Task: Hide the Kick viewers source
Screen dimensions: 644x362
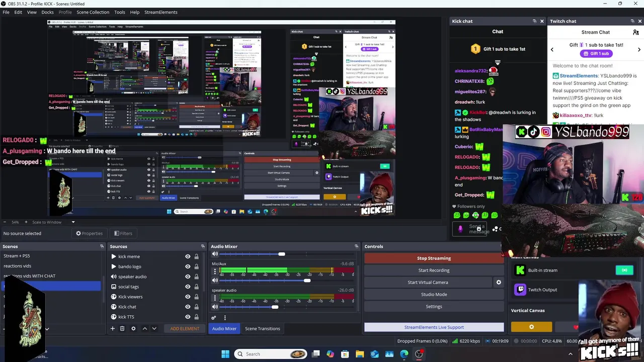Action: tap(188, 297)
